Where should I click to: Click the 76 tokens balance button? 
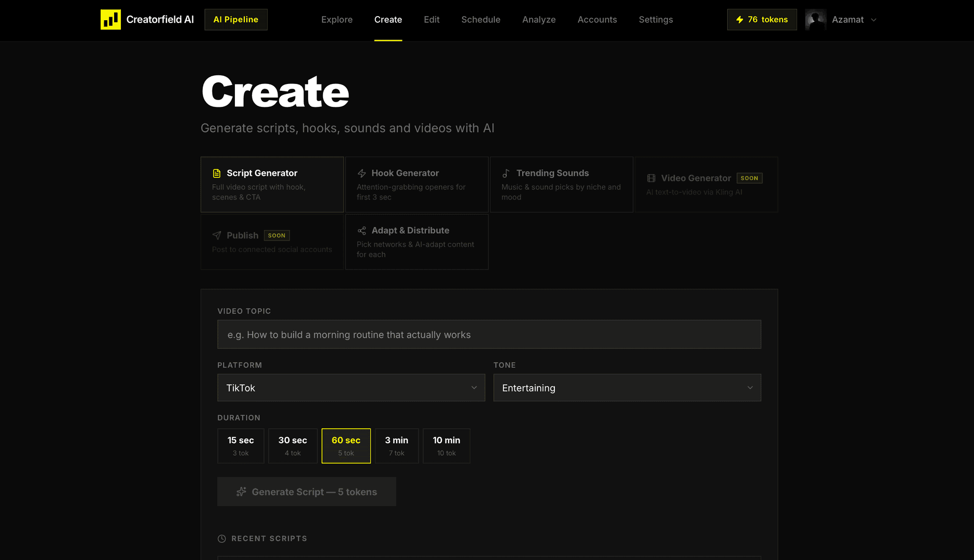pos(762,20)
